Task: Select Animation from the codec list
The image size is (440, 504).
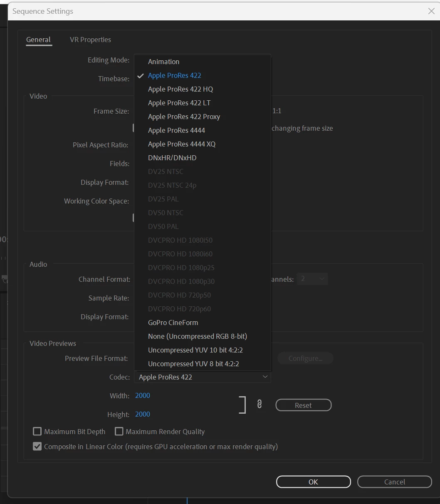Action: [x=203, y=62]
